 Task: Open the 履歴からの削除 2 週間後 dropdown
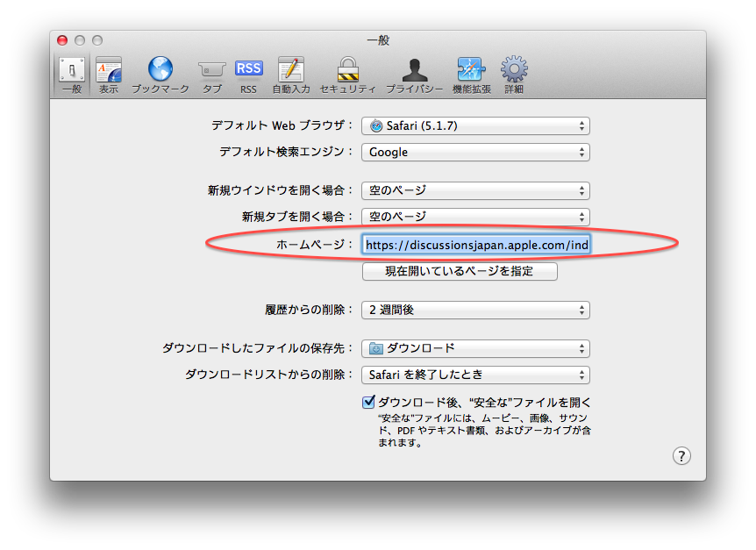click(x=475, y=310)
